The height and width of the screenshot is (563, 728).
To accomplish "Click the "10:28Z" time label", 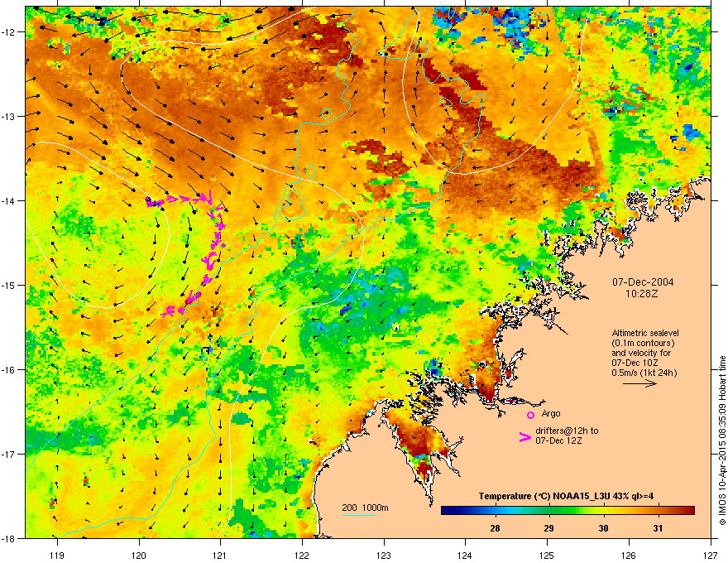I will 641,294.
